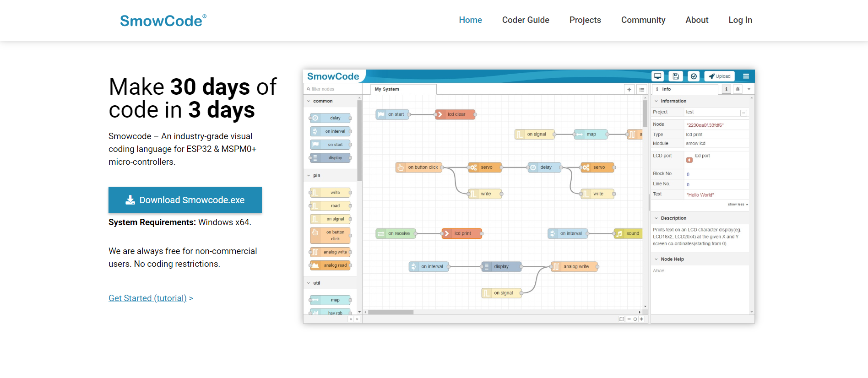Screen dimensions: 868x378
Task: Select the info sidebar tab
Action: point(684,89)
